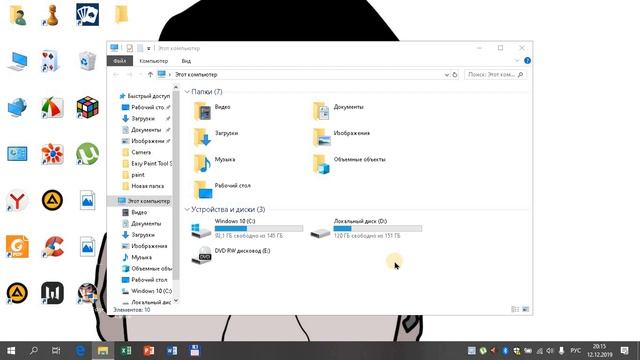Launch the chess pawn desktop shortcut
Image resolution: width=640 pixels, height=360 pixels.
click(52, 15)
